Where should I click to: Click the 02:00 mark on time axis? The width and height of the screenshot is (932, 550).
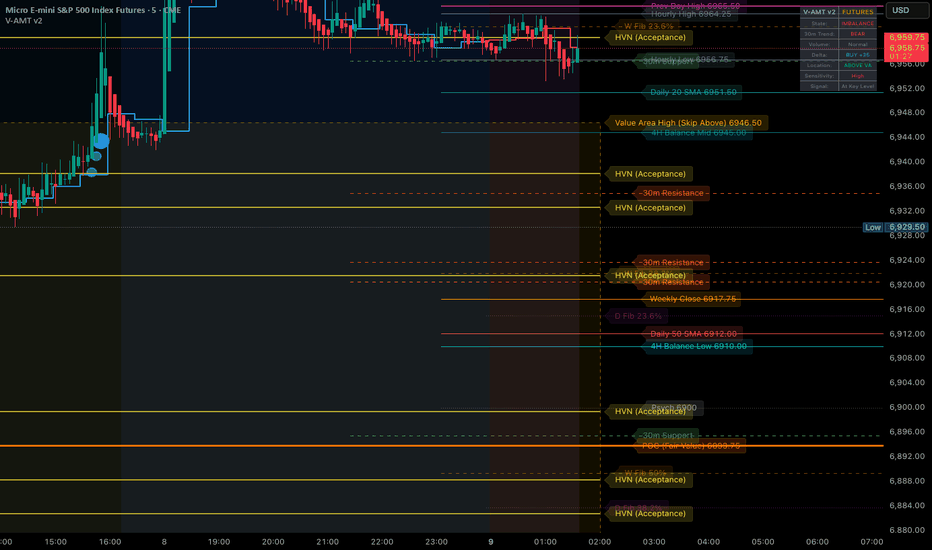point(599,542)
